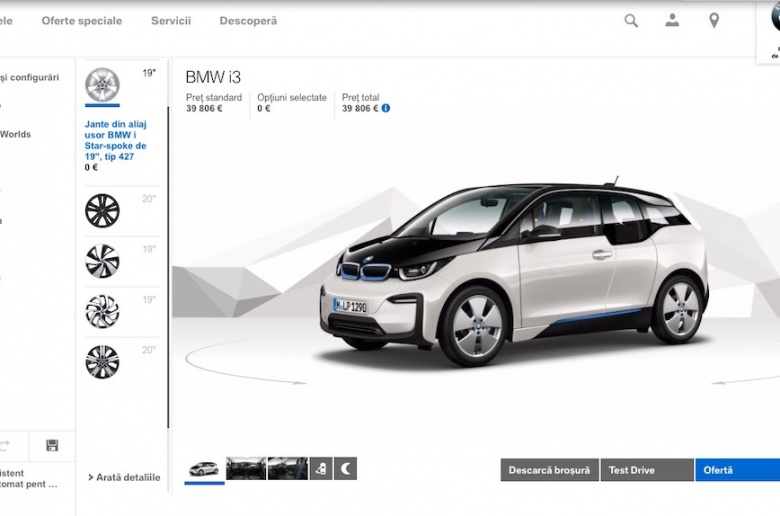Select the first interior view thumbnail

click(246, 469)
